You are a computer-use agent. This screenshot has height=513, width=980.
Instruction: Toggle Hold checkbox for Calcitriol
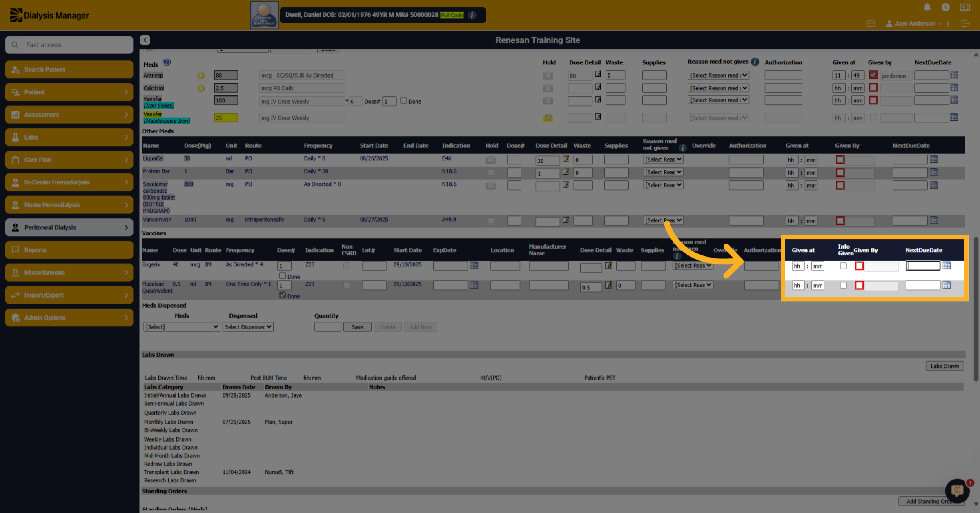coord(548,88)
